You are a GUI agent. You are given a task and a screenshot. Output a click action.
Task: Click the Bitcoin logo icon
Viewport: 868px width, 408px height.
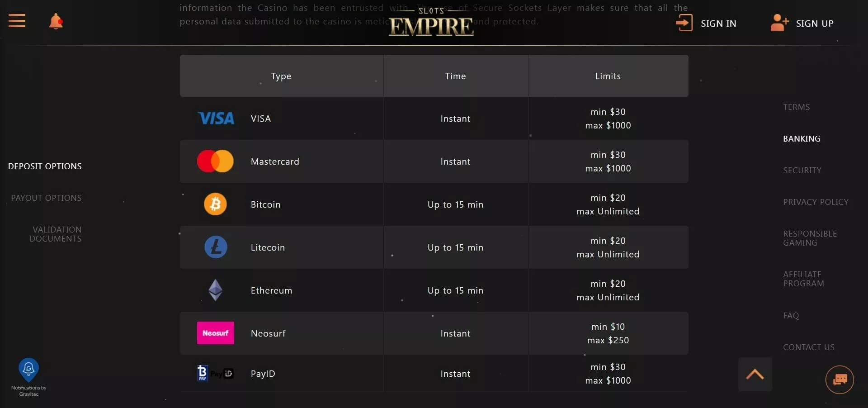click(215, 204)
